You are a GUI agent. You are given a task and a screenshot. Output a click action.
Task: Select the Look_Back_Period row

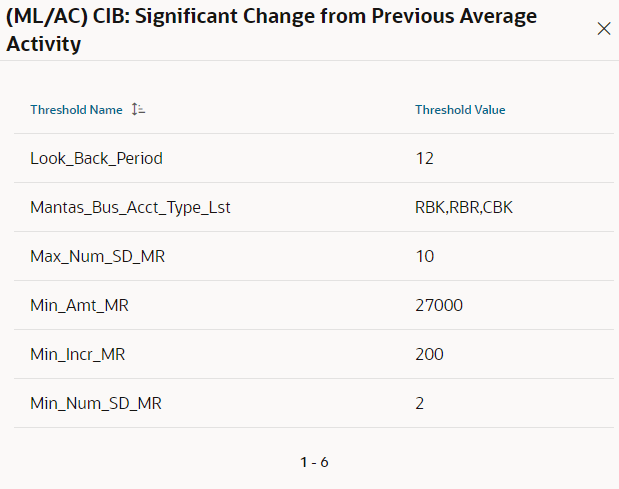314,158
